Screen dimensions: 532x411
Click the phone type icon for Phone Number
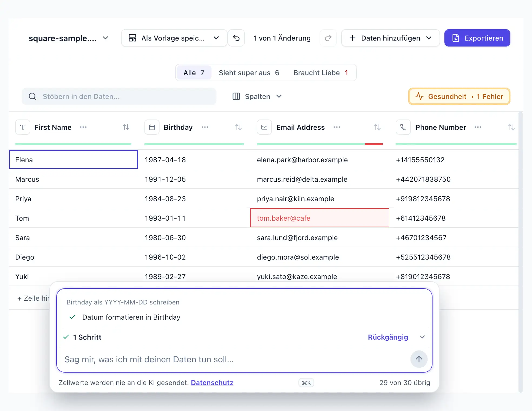(x=403, y=127)
